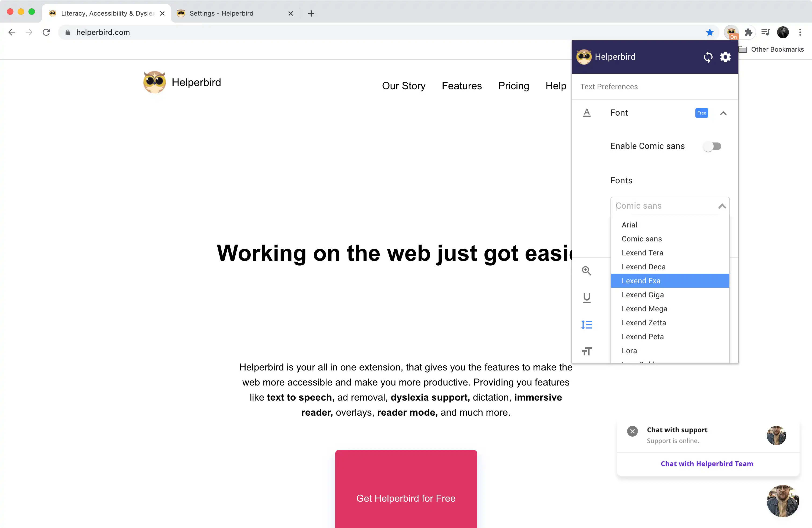Image resolution: width=812 pixels, height=528 pixels.
Task: Click the Helperbird reset sync icon
Action: pyautogui.click(x=708, y=57)
